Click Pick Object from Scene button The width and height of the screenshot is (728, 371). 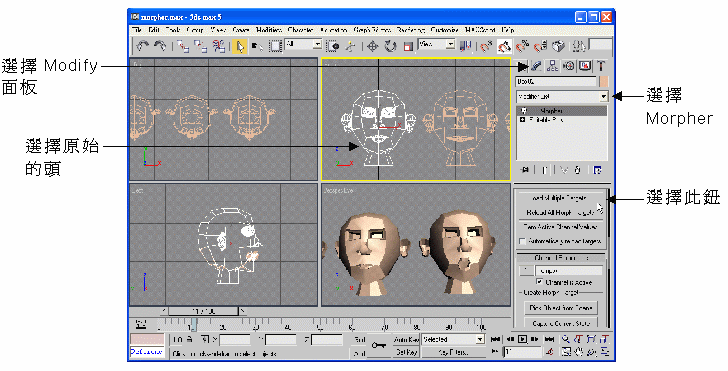560,307
